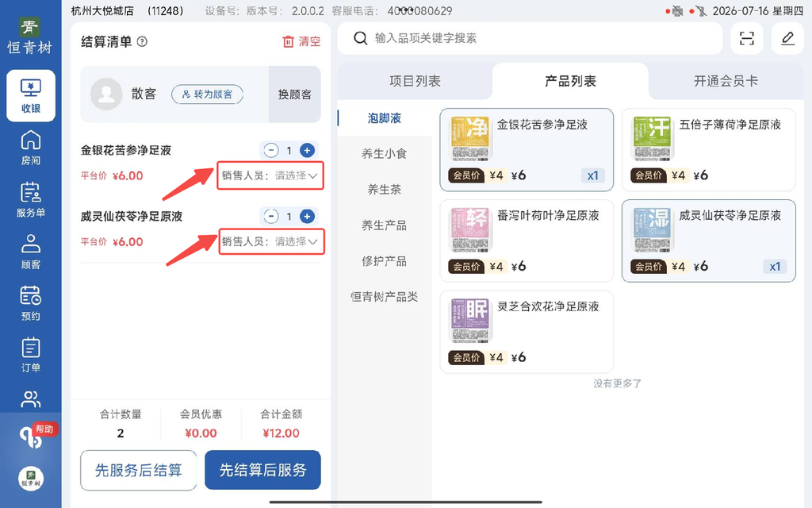
Task: Click the 会员价 tag on 灵芝合欢花净足原液 card
Action: tap(466, 357)
